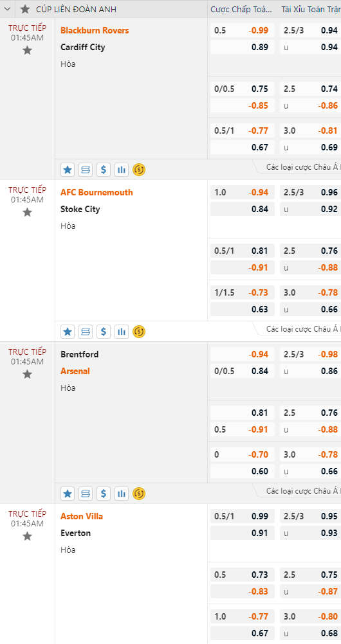Open statistics chart icon for AFC Bournemouth match

point(122,332)
